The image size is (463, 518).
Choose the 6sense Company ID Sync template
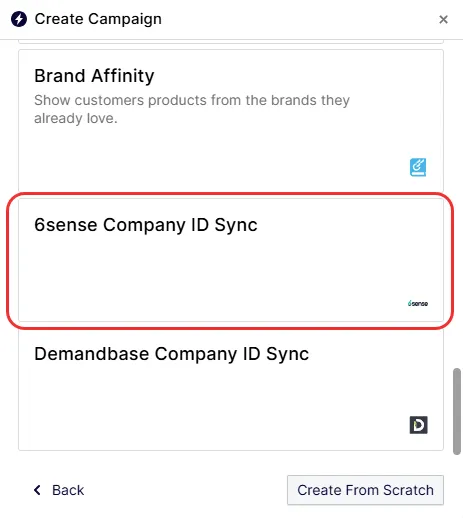231,260
